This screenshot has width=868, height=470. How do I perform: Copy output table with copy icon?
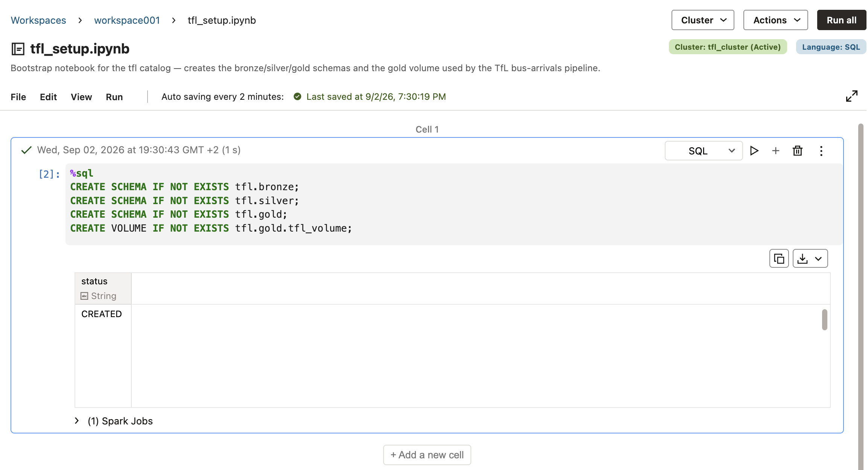779,259
